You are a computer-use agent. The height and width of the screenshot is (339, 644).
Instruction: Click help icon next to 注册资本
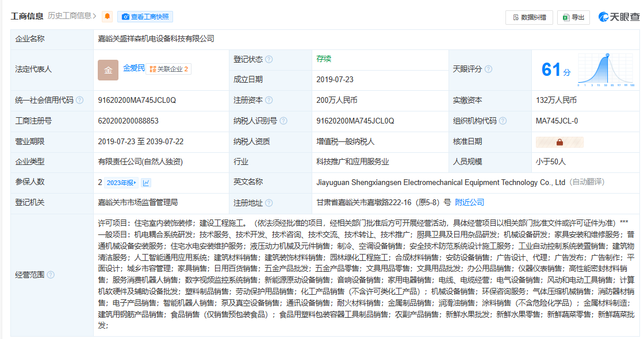pyautogui.click(x=269, y=100)
